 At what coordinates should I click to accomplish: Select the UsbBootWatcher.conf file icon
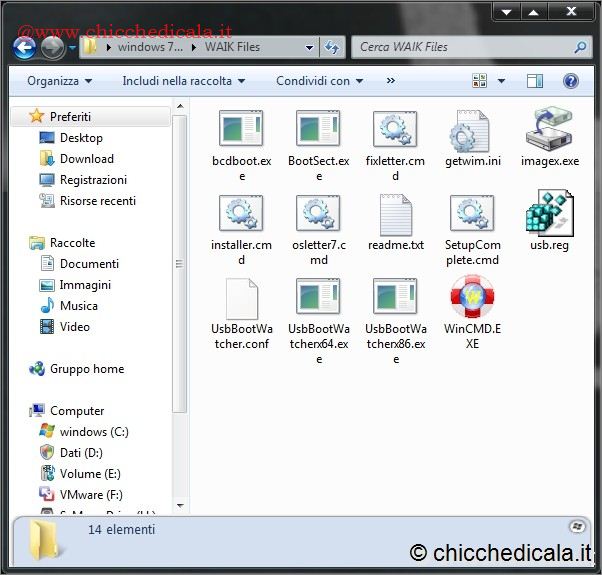pyautogui.click(x=241, y=298)
